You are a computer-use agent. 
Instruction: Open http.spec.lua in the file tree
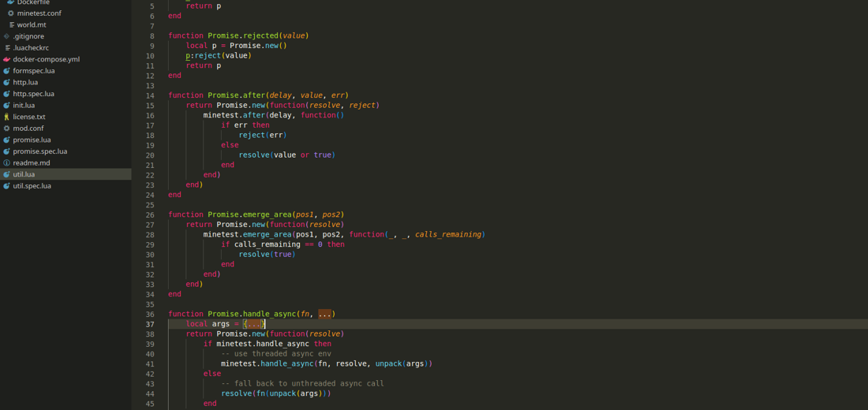(x=34, y=94)
